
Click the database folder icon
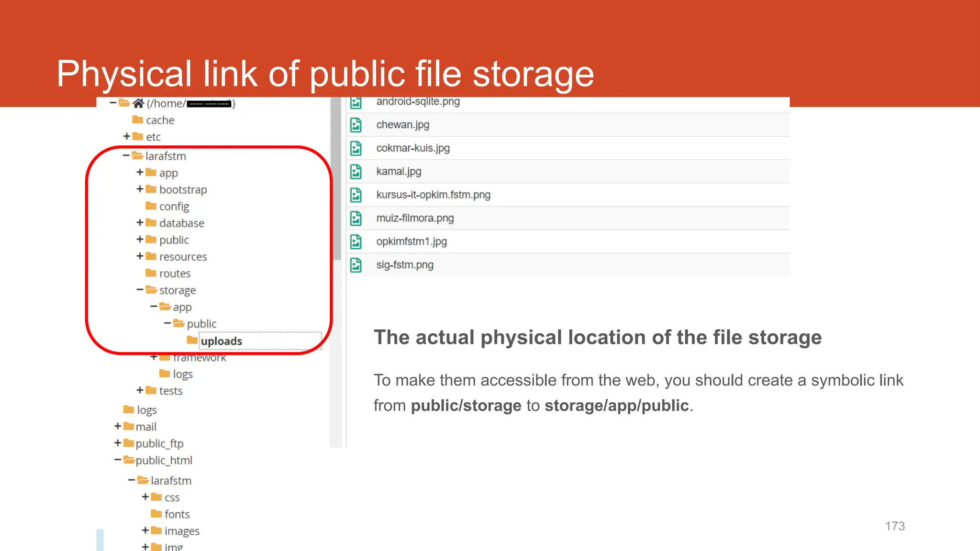pos(151,222)
